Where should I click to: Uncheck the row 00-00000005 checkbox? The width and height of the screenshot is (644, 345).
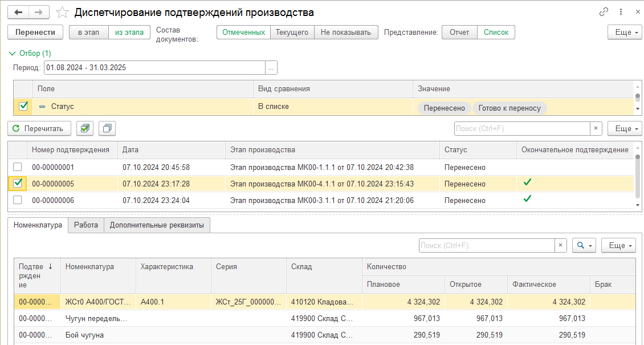click(18, 184)
